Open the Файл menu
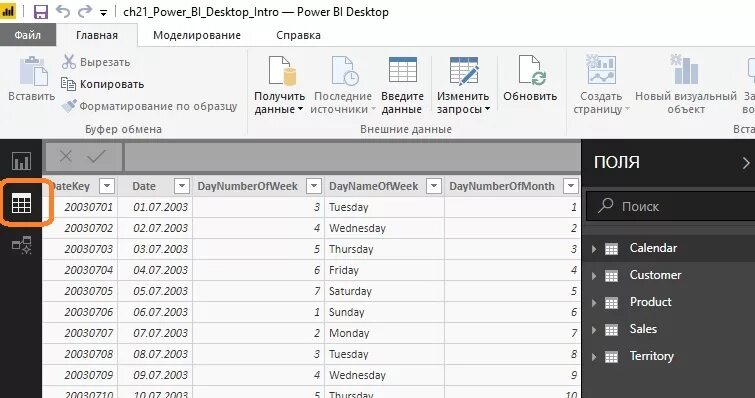Screen dimensions: 755x398 (28, 35)
